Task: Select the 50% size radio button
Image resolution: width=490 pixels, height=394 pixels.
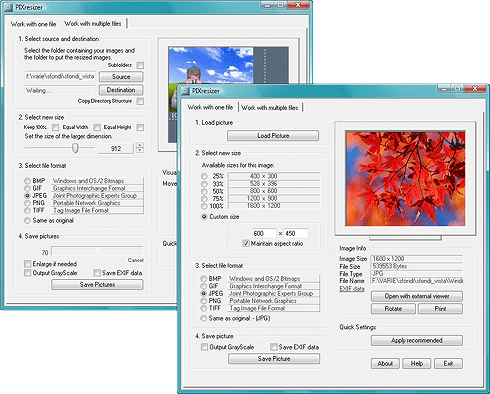Action: pyautogui.click(x=204, y=191)
